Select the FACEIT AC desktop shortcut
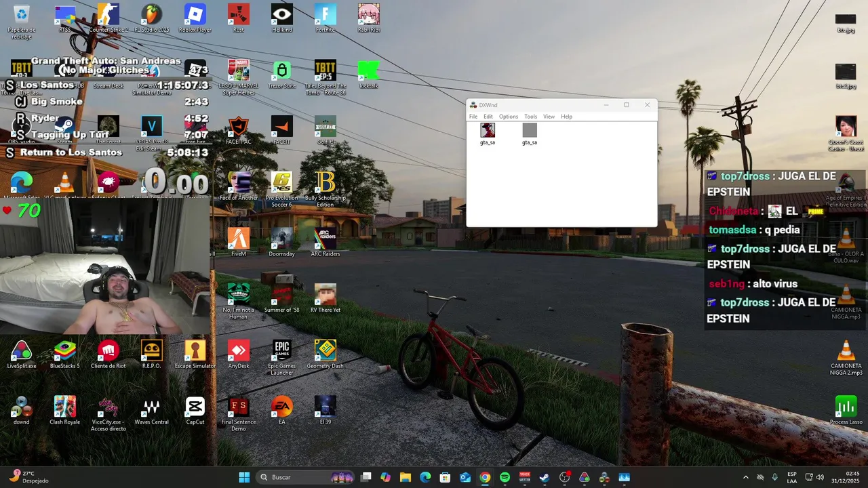This screenshot has width=868, height=488. 239,130
